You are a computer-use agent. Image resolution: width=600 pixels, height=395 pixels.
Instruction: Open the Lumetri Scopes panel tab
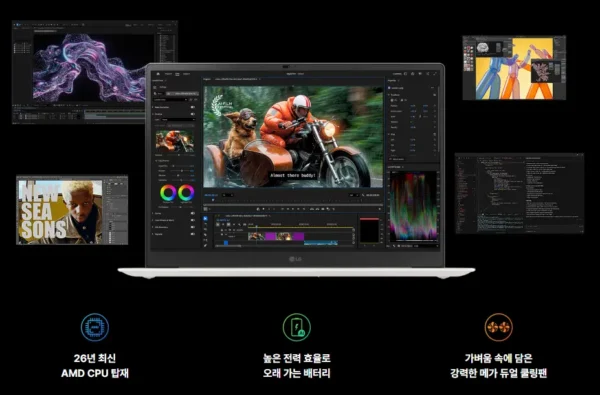394,167
